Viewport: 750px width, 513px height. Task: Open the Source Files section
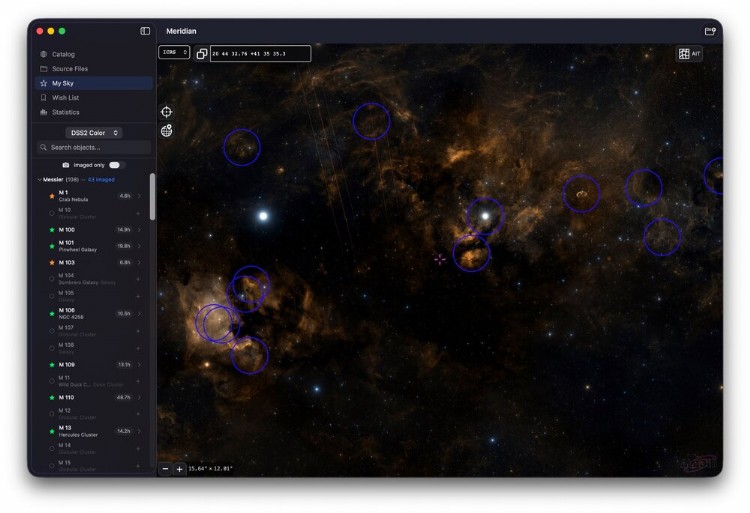click(x=94, y=69)
